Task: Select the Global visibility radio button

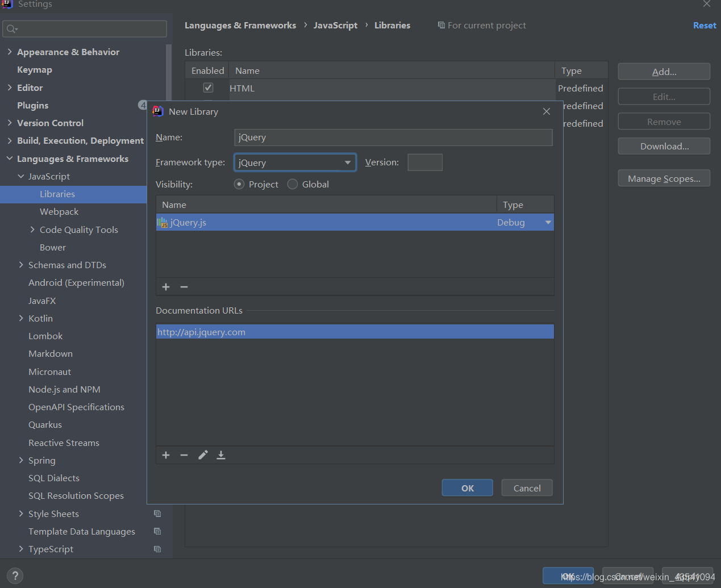Action: 293,184
